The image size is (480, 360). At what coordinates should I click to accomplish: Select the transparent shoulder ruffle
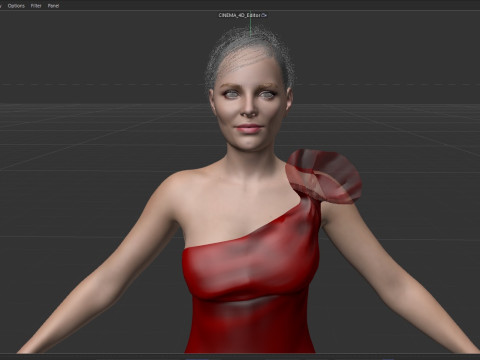(x=324, y=176)
